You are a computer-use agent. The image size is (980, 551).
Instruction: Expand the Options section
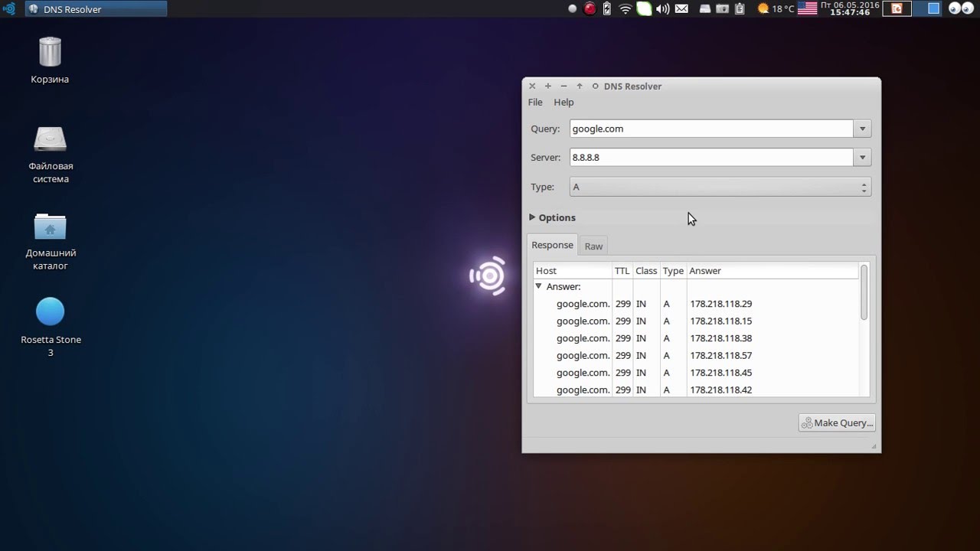553,217
